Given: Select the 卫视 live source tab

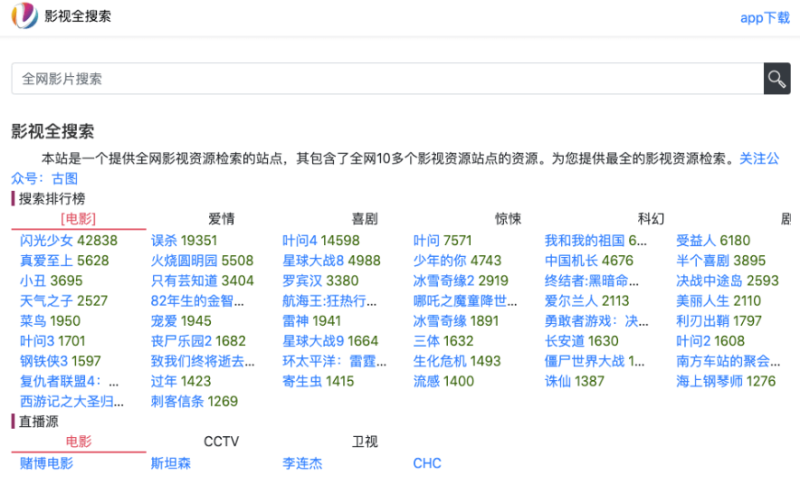Looking at the screenshot, I should tap(364, 441).
